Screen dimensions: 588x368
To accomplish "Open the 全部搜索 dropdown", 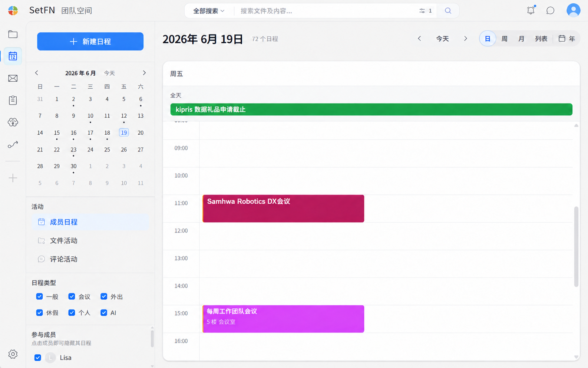I will (x=209, y=11).
